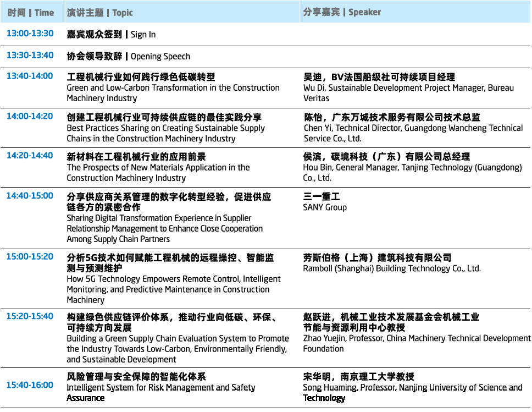Image resolution: width=532 pixels, height=412 pixels.
Task: Click 'Sharing Digital Transformation Experience in Supplier' text
Action: [x=159, y=218]
